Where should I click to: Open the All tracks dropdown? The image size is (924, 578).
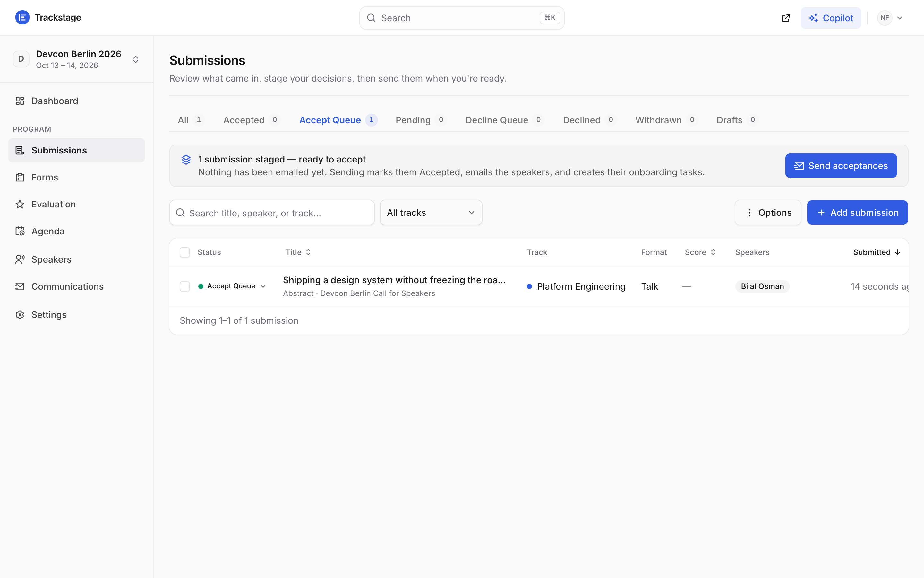(x=431, y=213)
